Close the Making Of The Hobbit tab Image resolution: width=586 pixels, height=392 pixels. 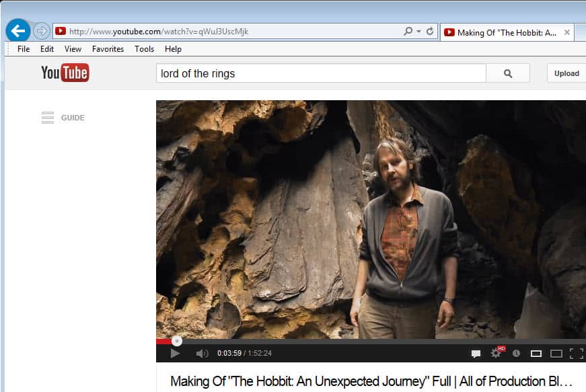567,32
